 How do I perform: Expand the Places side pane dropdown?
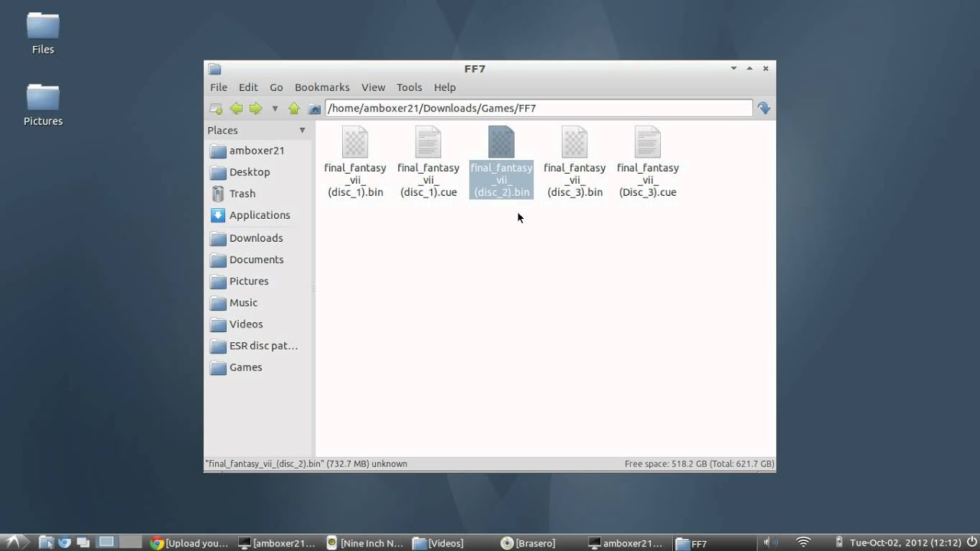[x=302, y=130]
